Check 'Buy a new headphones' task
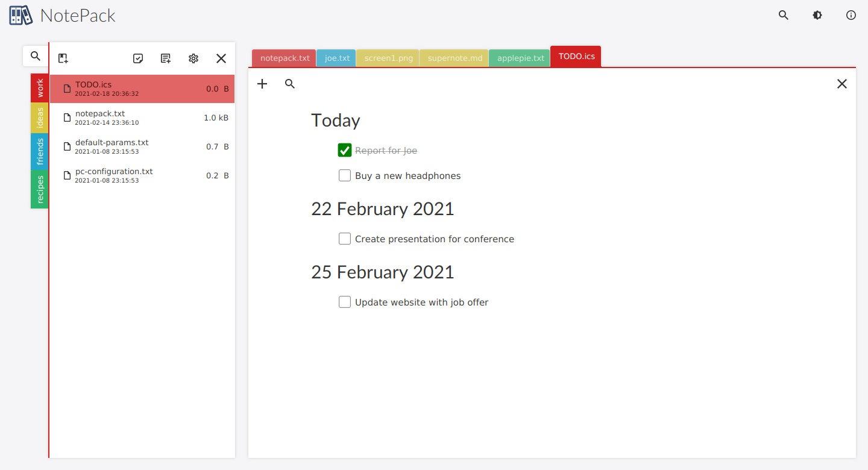The width and height of the screenshot is (868, 470). (x=345, y=175)
